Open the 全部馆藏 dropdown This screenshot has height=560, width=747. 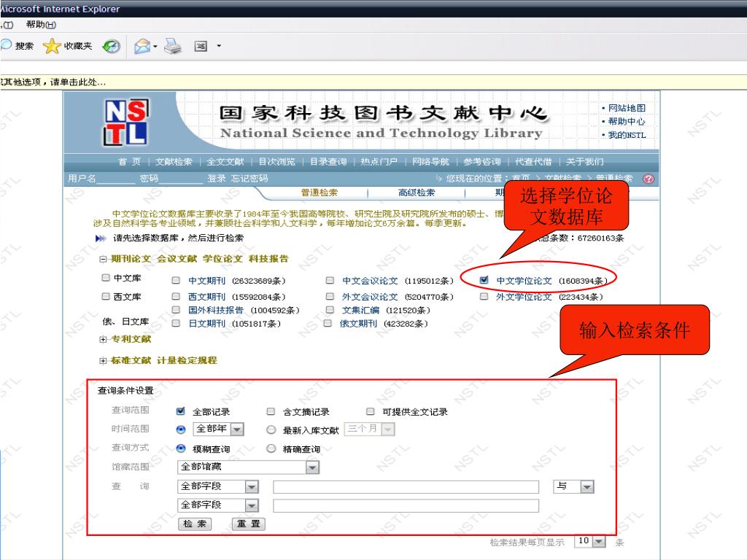pyautogui.click(x=248, y=467)
